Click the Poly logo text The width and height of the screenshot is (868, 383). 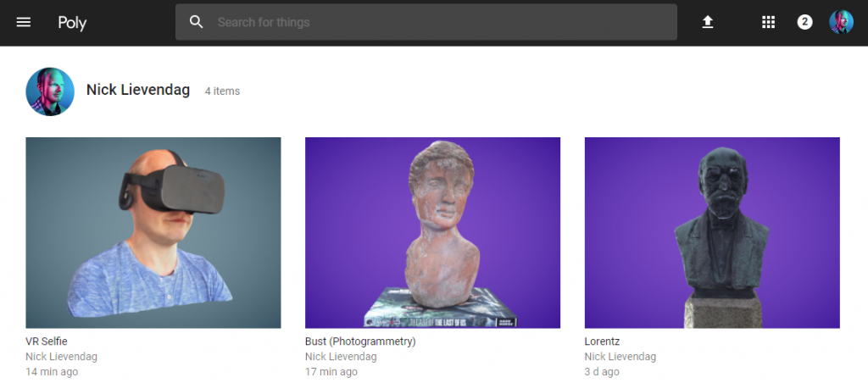[x=72, y=23]
